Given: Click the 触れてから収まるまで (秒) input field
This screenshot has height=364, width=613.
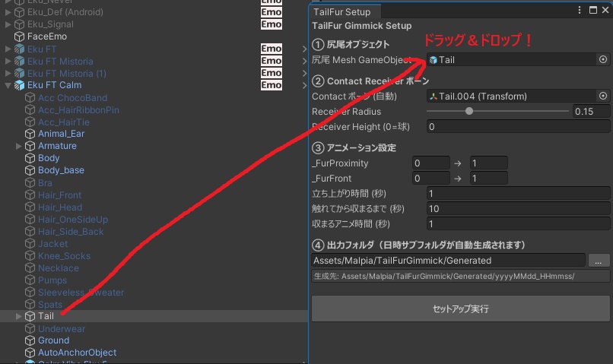Looking at the screenshot, I should pos(519,208).
